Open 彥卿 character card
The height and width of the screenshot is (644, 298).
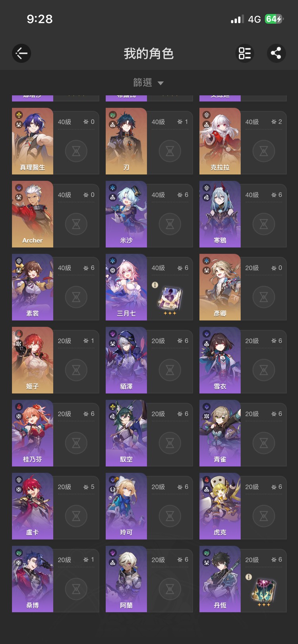point(243,287)
